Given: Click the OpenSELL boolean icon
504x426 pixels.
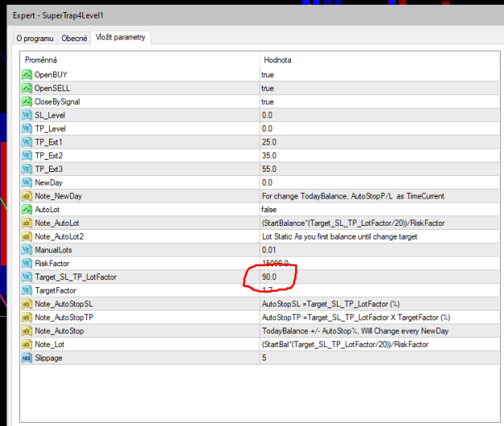Looking at the screenshot, I should coord(27,89).
